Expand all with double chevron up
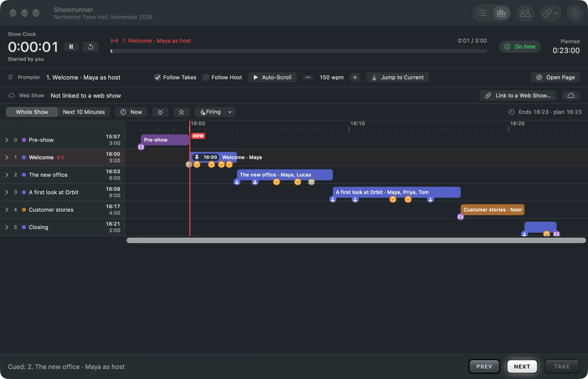Viewport: 588px width, 379px height. (x=181, y=112)
